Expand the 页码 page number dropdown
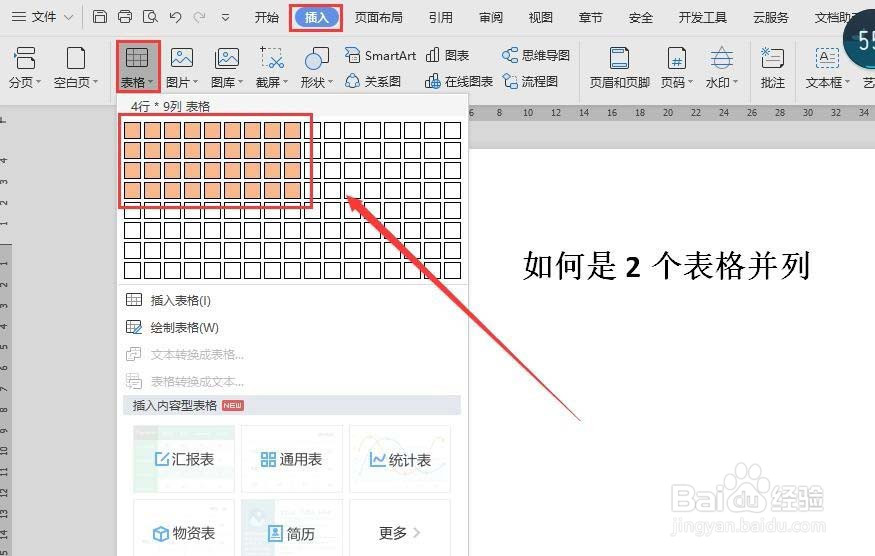Viewport: 875px width, 556px height. click(x=690, y=83)
